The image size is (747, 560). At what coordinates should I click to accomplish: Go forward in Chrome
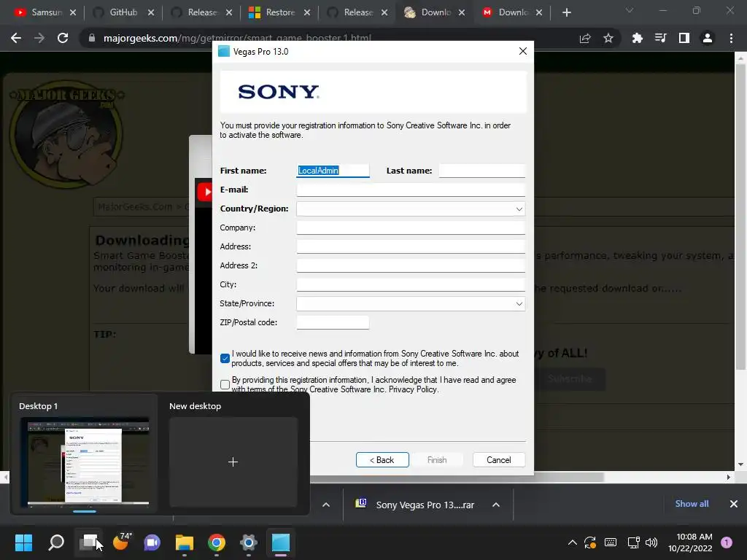coord(39,38)
